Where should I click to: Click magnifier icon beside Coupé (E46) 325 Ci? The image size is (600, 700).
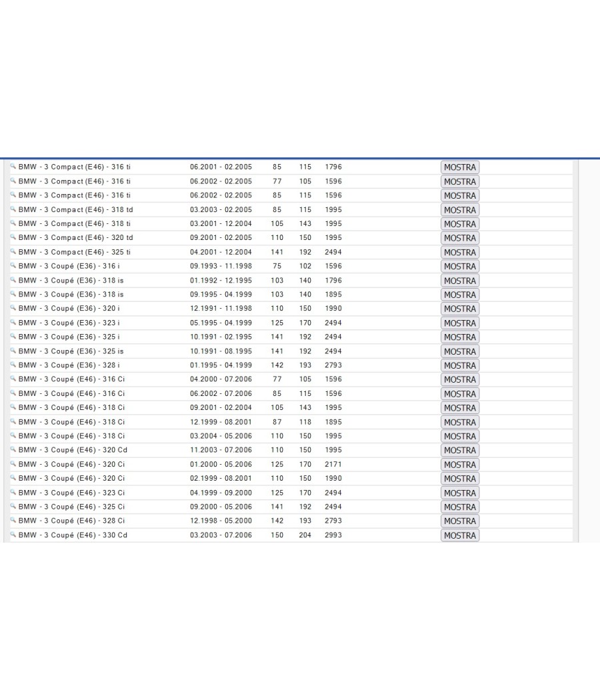coord(13,506)
